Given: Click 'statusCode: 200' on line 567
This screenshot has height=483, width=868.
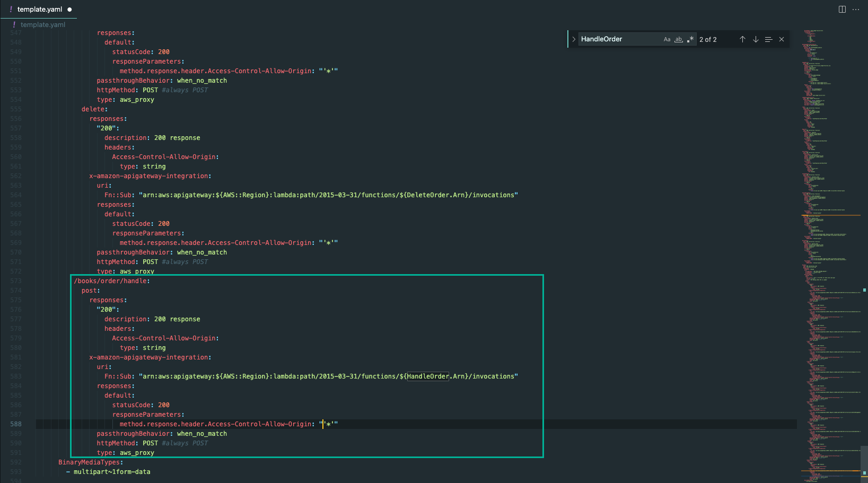Looking at the screenshot, I should (141, 224).
